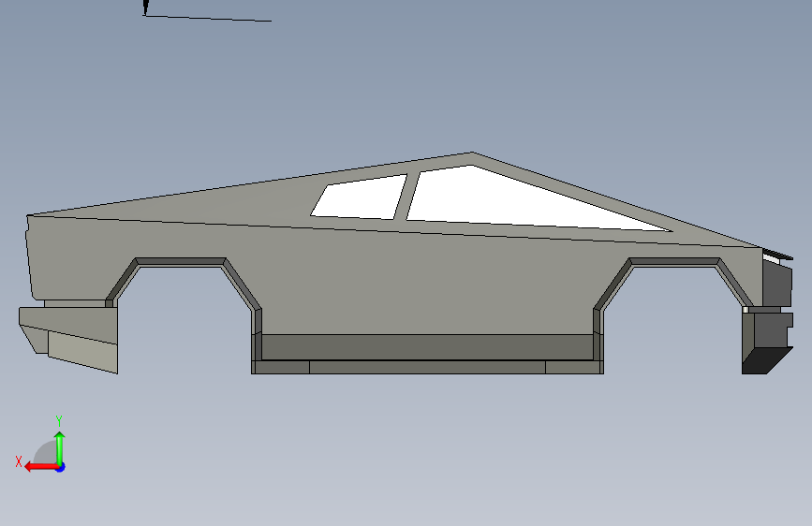Click the green Y axis arrow on triad
The image size is (812, 526).
tap(60, 448)
